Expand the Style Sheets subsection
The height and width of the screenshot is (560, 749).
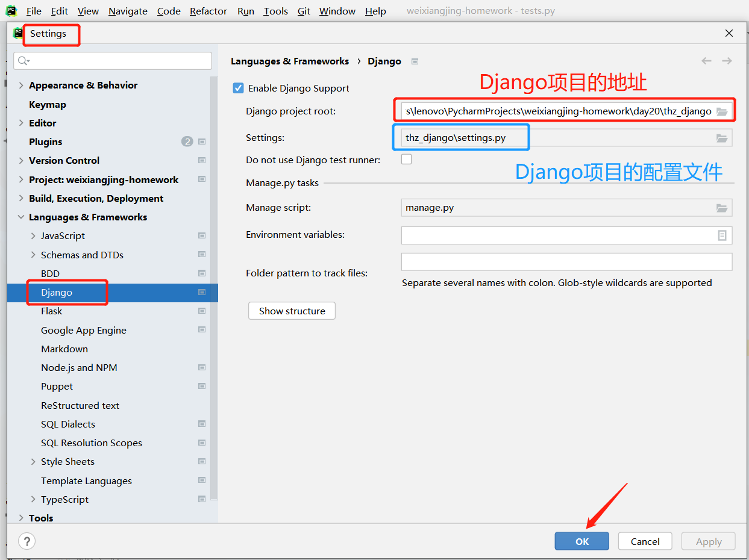33,461
